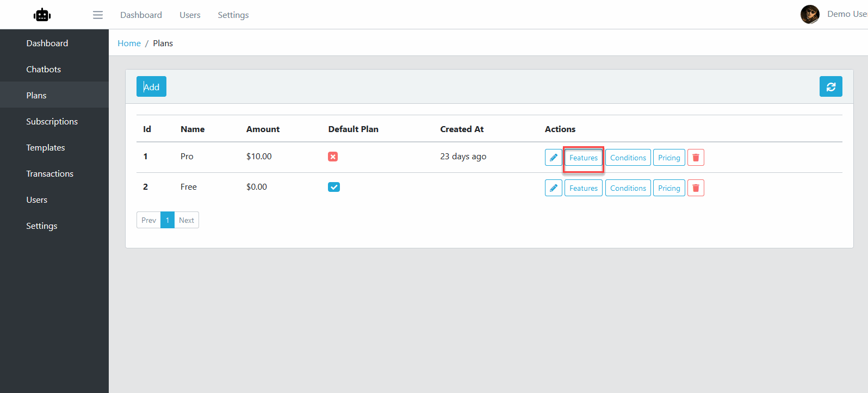
Task: Open Features for the Free plan
Action: pyautogui.click(x=584, y=188)
